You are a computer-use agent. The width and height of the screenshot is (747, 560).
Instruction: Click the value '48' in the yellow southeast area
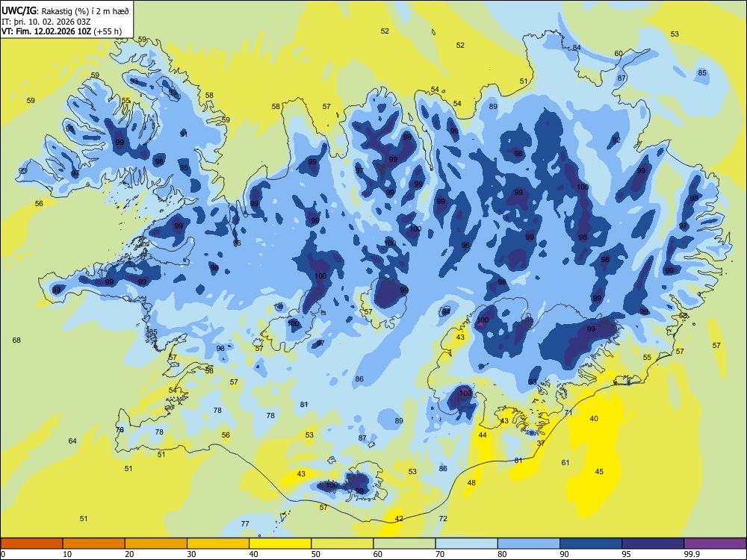pos(471,483)
